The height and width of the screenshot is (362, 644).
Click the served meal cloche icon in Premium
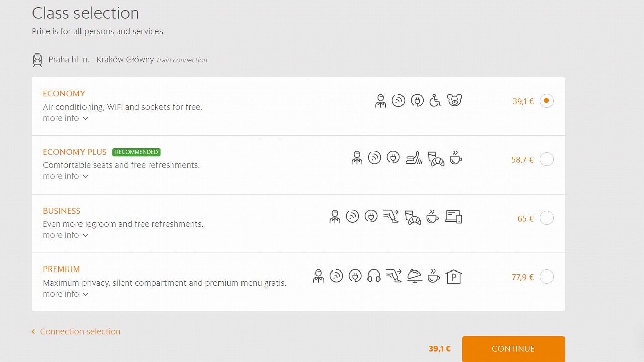point(415,276)
